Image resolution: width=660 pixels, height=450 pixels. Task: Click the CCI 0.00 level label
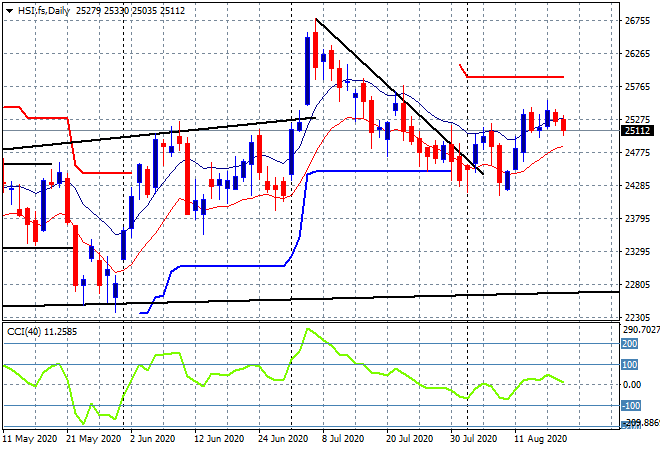pos(631,384)
